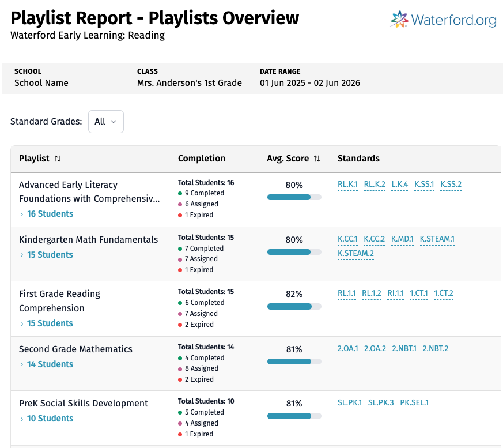Expand 16 Students under Advanced Early Literacy

point(50,214)
